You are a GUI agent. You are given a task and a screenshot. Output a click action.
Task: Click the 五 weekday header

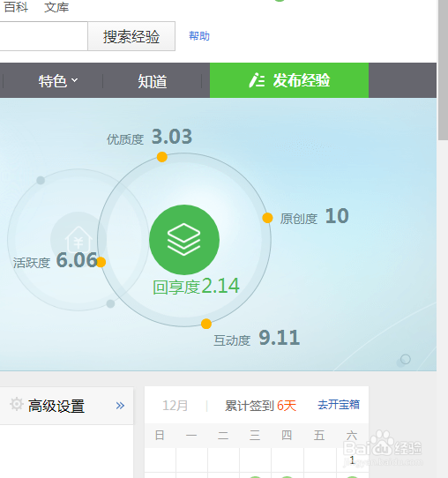pyautogui.click(x=319, y=436)
